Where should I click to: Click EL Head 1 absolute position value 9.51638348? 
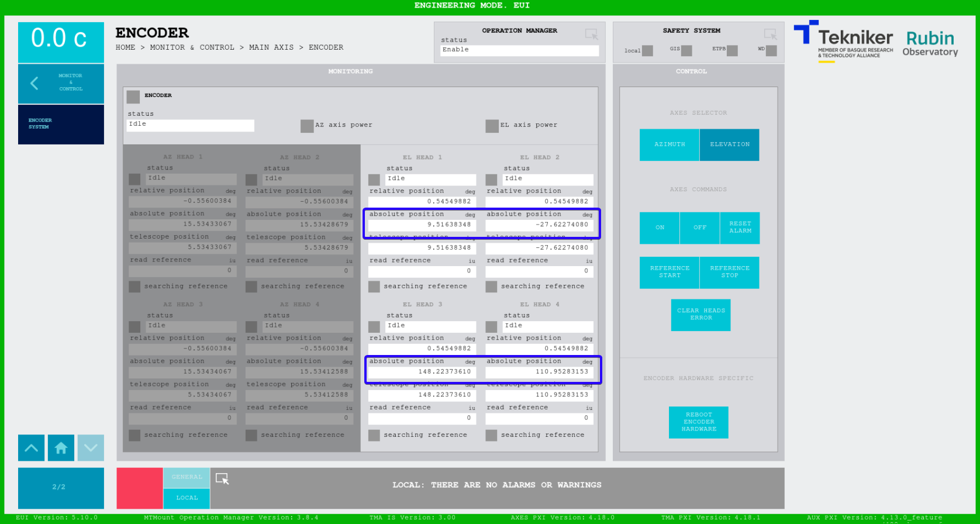pos(422,225)
